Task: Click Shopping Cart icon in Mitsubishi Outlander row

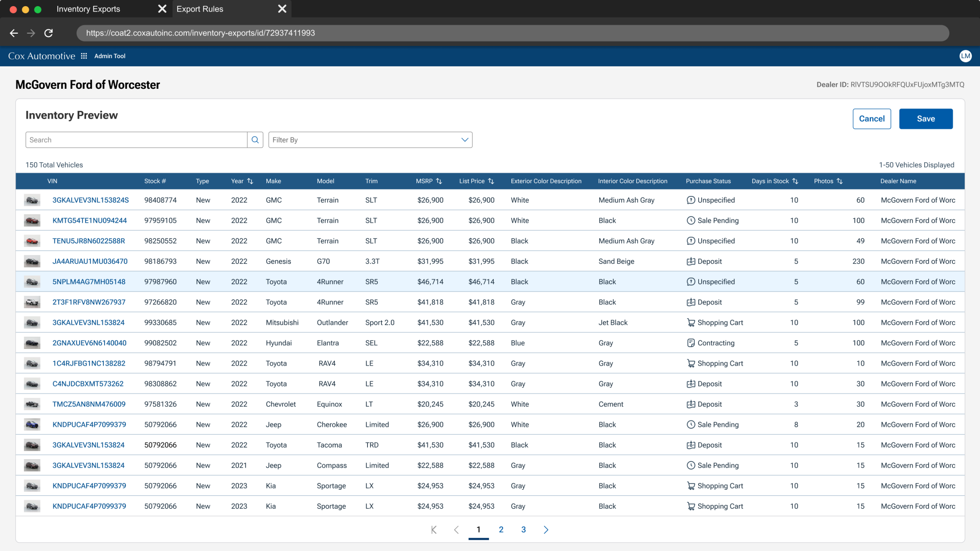Action: coord(691,323)
